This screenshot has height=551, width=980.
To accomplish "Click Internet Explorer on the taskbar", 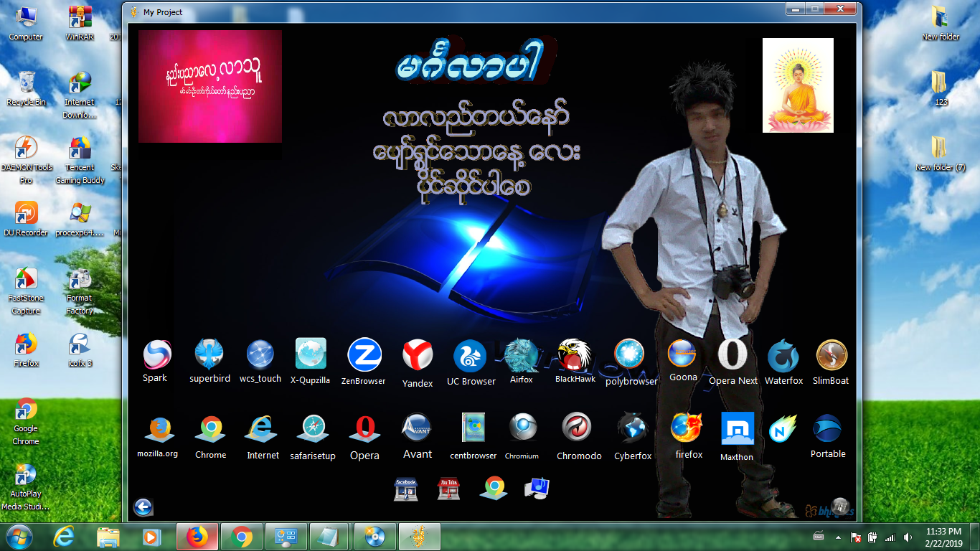I will 65,537.
